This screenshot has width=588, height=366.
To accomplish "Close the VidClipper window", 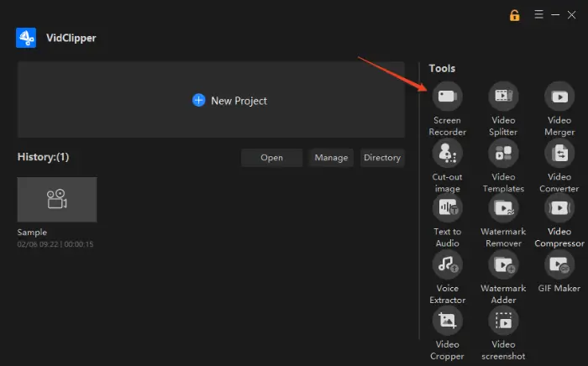I will (x=571, y=15).
